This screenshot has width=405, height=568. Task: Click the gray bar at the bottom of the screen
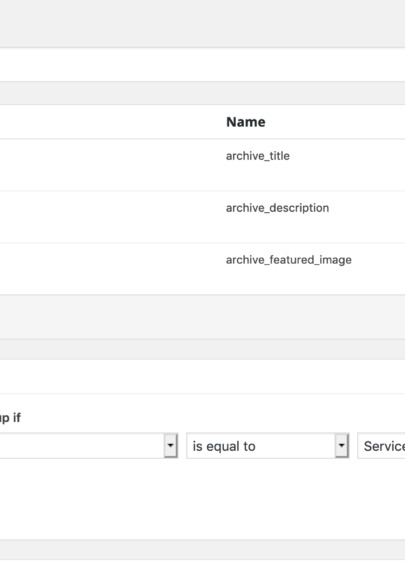(x=202, y=550)
